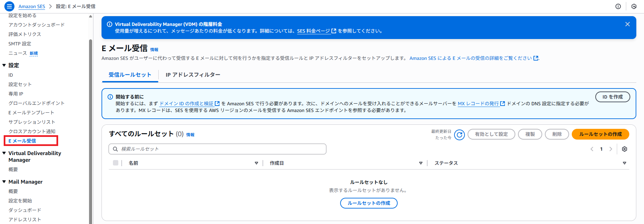Open ニュース in sidebar
644x224 pixels.
[x=17, y=53]
